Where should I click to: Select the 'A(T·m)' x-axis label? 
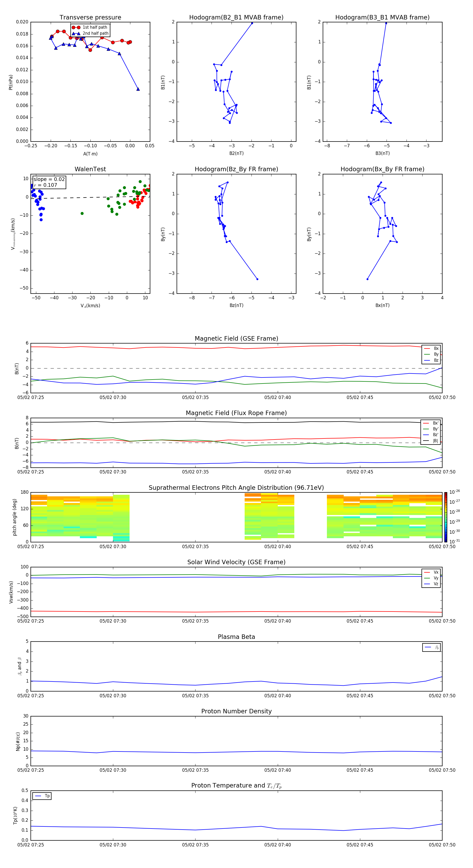90,154
